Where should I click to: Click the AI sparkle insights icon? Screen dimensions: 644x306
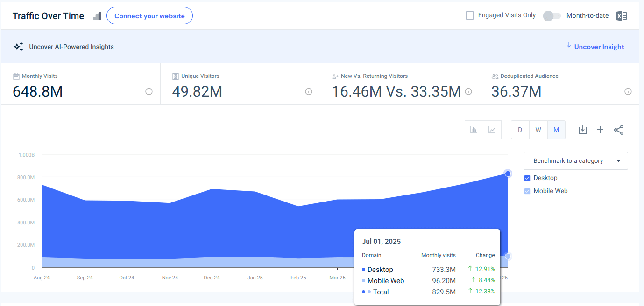coord(18,46)
